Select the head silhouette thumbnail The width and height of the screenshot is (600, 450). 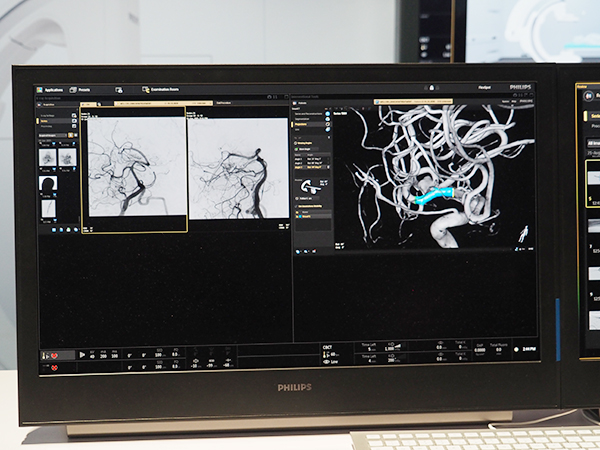(48, 182)
